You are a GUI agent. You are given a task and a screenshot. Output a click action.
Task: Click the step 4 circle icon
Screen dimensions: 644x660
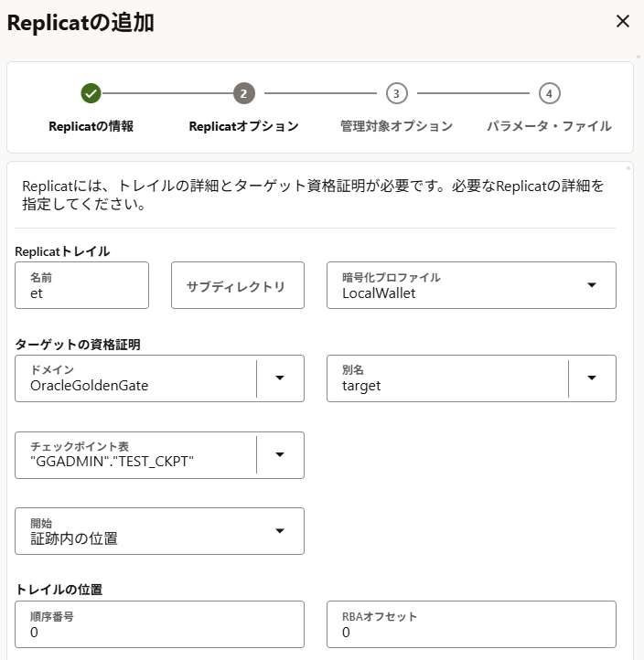pyautogui.click(x=549, y=93)
